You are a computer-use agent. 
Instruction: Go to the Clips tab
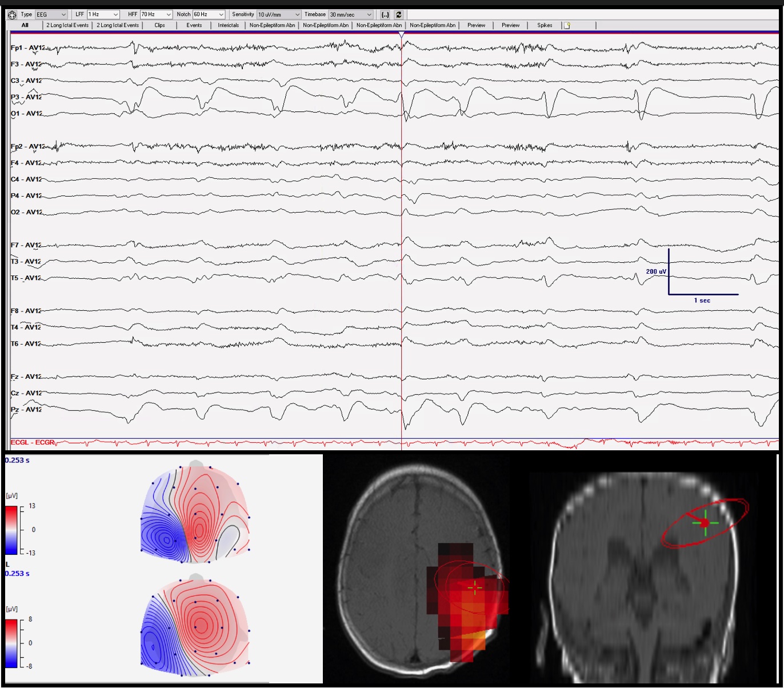click(159, 25)
